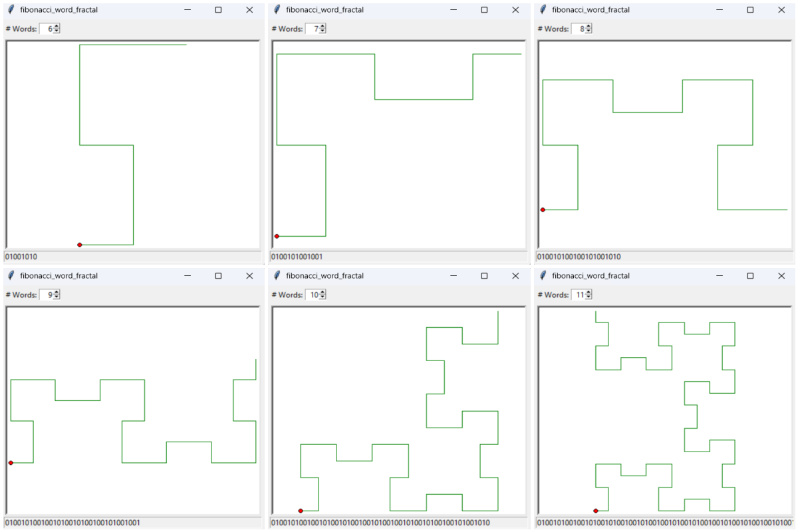798x532 pixels.
Task: Click the feather icon in the 7-words window title bar
Action: point(277,10)
